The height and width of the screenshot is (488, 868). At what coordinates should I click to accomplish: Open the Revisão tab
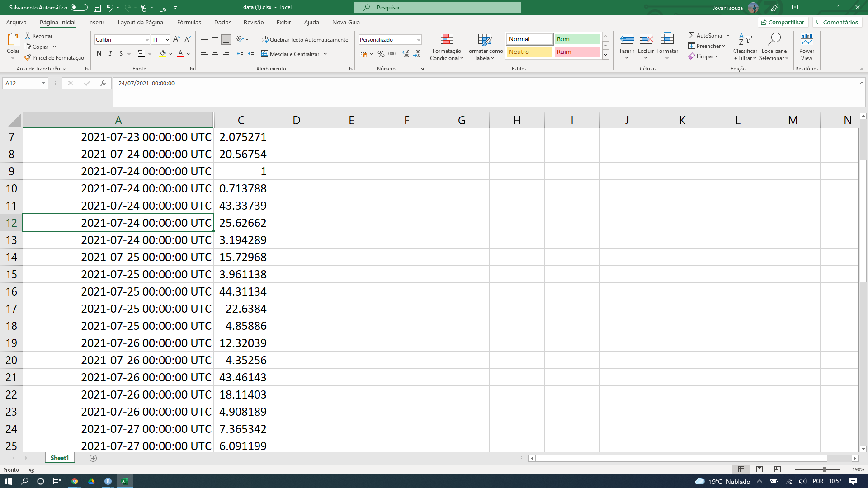(254, 22)
